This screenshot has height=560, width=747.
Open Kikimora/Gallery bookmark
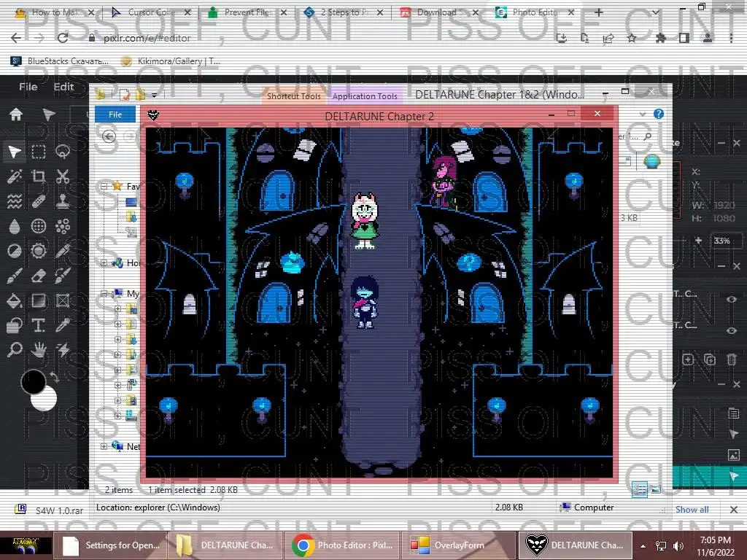[171, 61]
